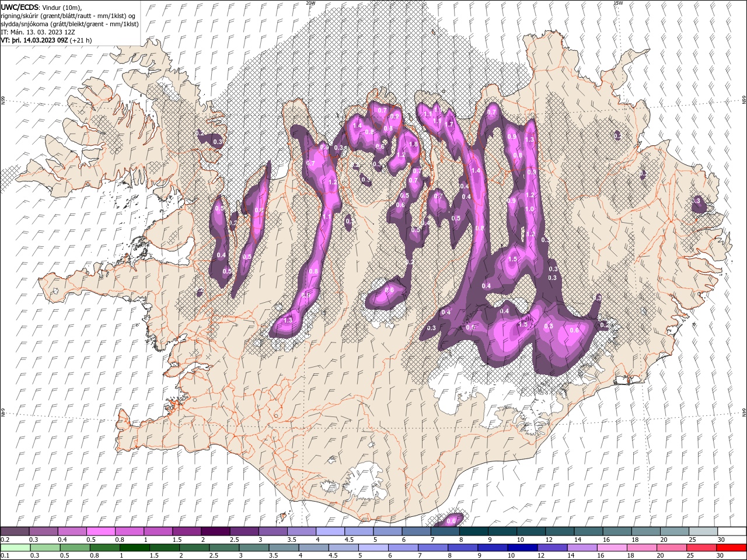
Task: Click the 0.2–0.3 mm dark mauve snow legend swatch
Action: (x=15, y=531)
